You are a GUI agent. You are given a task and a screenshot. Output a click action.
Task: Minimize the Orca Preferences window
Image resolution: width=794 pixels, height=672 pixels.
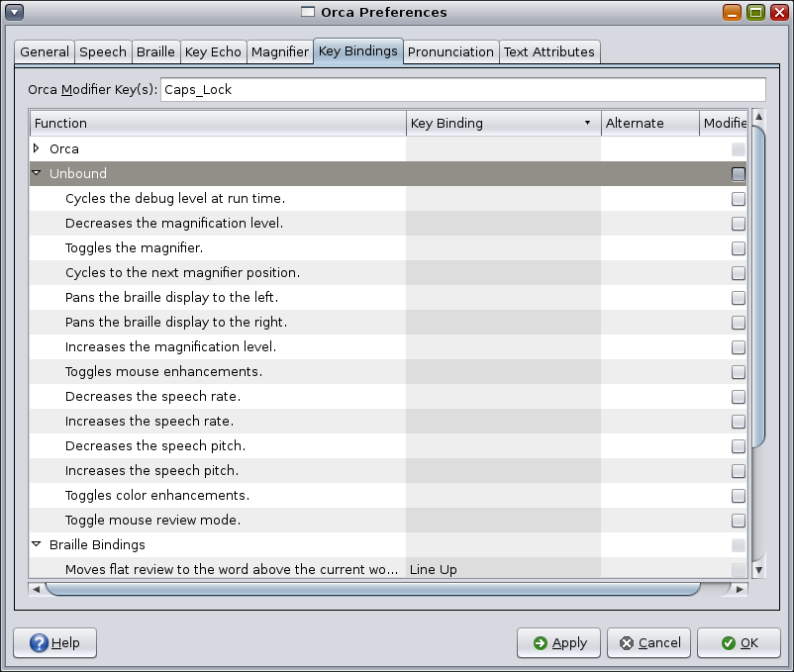[x=732, y=12]
